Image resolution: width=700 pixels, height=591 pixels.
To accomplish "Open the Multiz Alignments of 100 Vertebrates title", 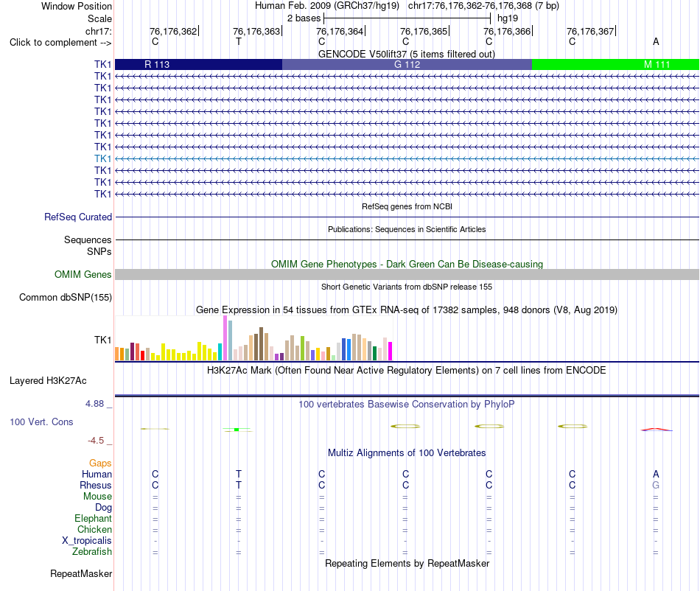I will [x=407, y=452].
